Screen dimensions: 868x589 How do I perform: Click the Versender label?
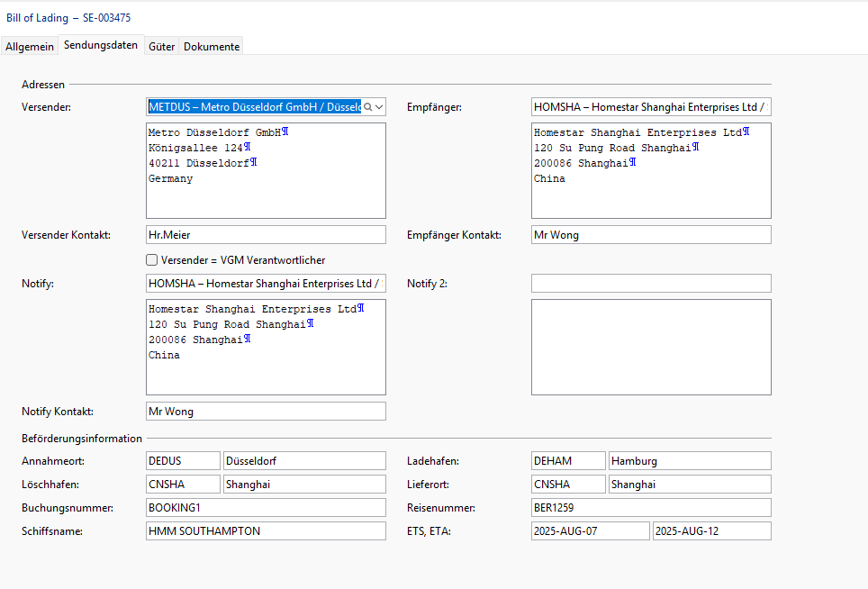pyautogui.click(x=47, y=107)
